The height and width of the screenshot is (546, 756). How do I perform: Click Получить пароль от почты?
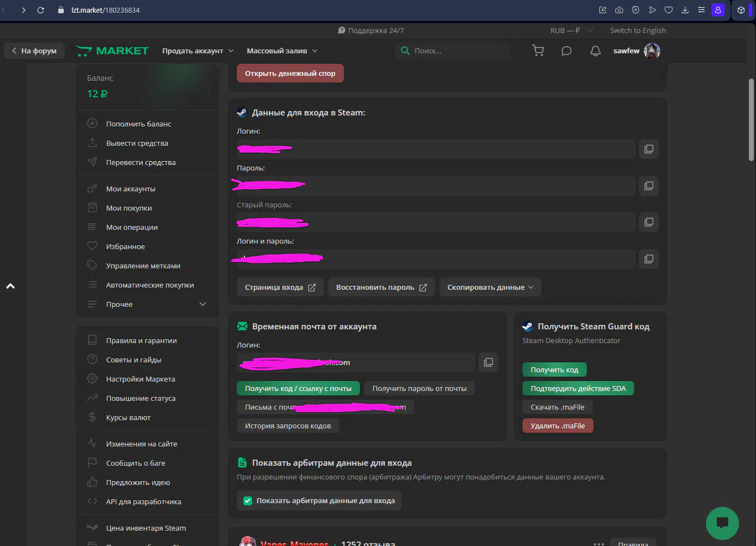[x=419, y=388]
